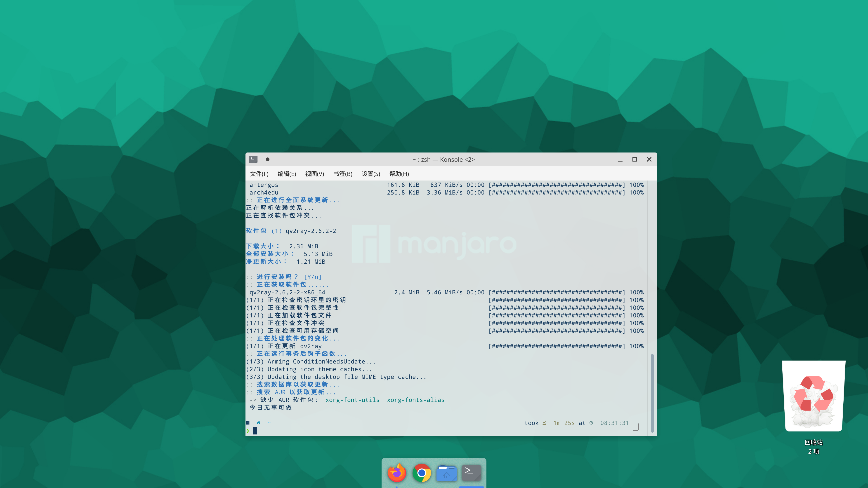The height and width of the screenshot is (488, 868).
Task: Expand the 书签(B) bookmarks menu
Action: click(x=343, y=174)
